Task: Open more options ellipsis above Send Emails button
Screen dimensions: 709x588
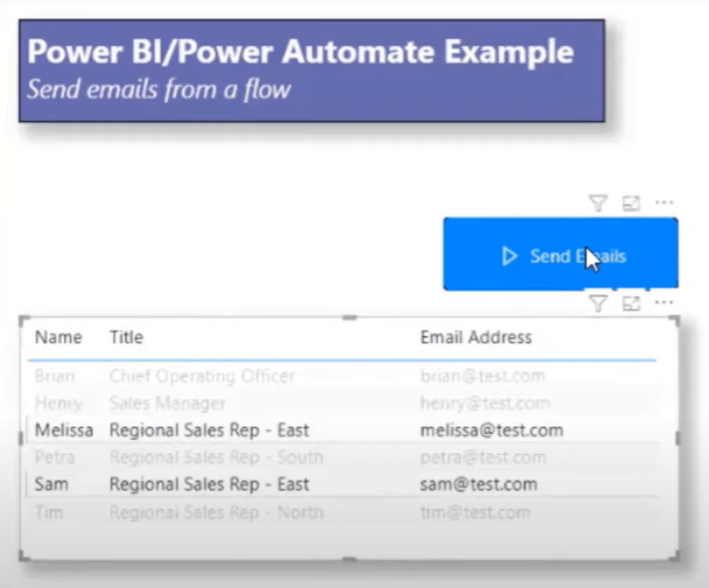Action: (x=664, y=202)
